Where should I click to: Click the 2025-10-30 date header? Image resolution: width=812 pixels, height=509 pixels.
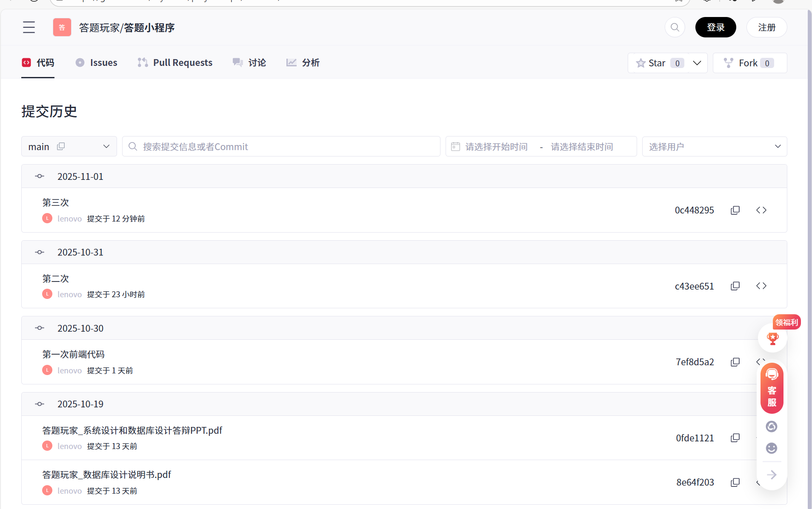pyautogui.click(x=404, y=328)
